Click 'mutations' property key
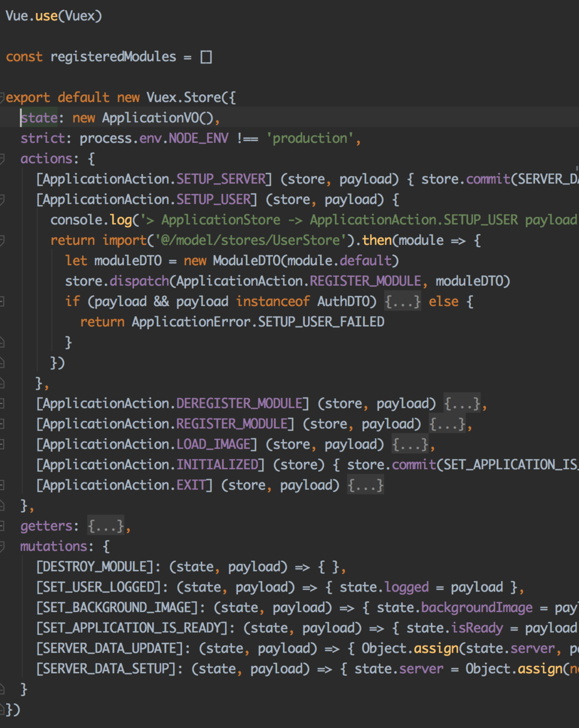Image resolution: width=579 pixels, height=728 pixels. coord(54,546)
